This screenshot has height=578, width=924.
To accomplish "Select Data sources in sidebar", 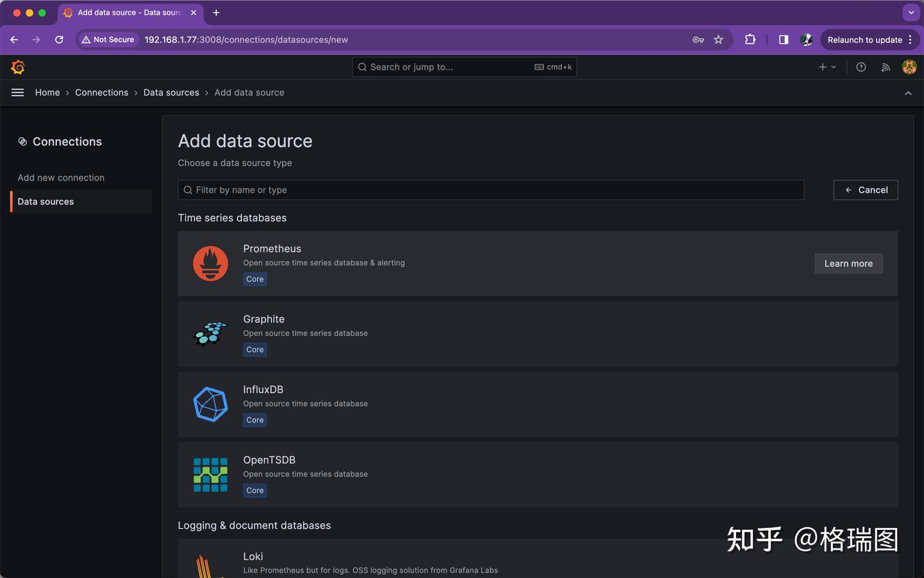I will (x=46, y=202).
